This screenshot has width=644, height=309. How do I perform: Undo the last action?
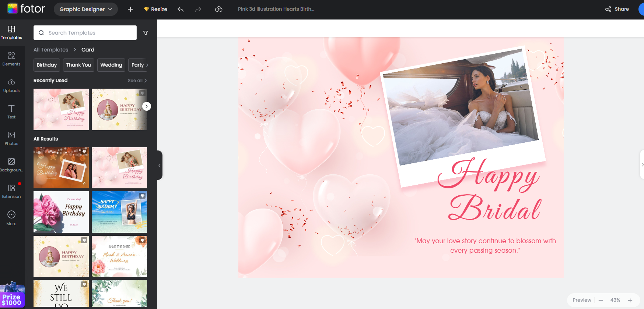tap(181, 9)
